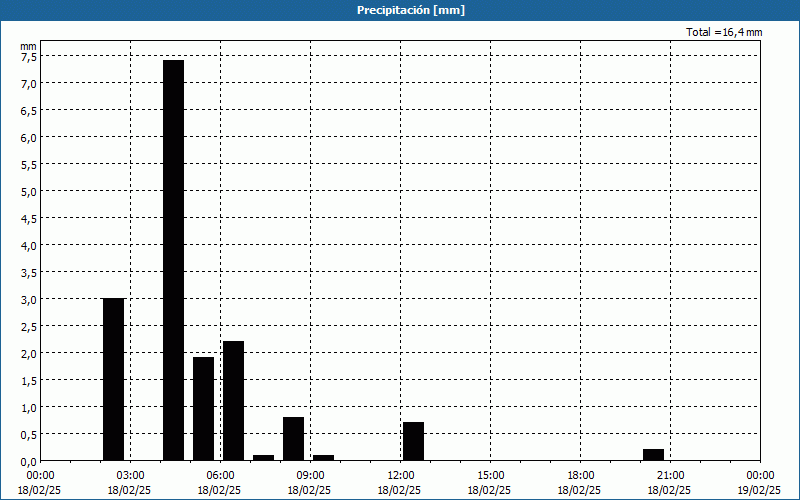Select the tiny bar just after 09:00
Screen dimensions: 800x500
323,458
